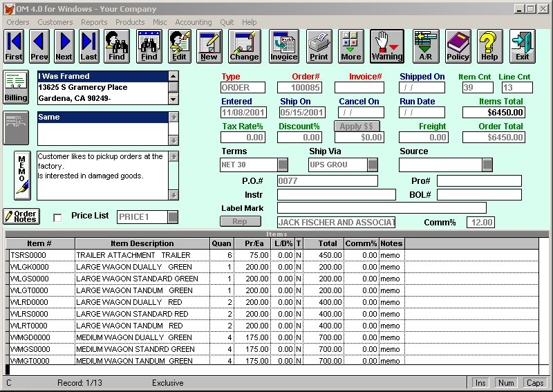Screen dimensions: 553x392
Task: Click the Rep button
Action: (240, 221)
